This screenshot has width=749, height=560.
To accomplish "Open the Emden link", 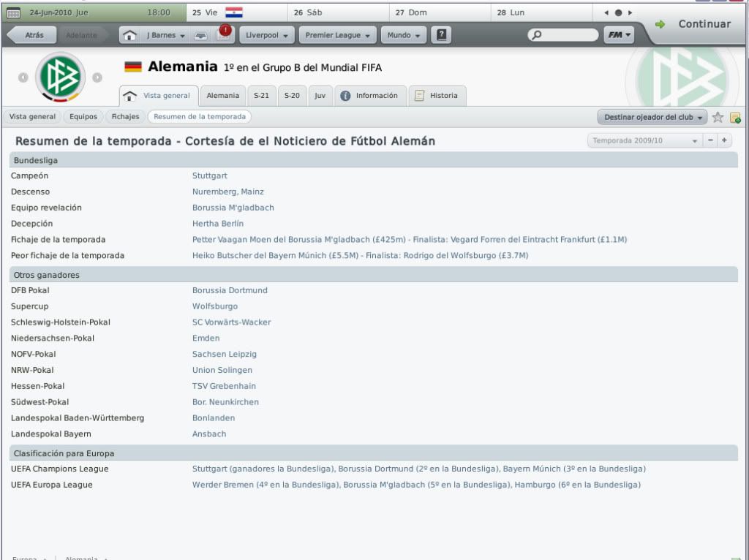I will point(206,338).
